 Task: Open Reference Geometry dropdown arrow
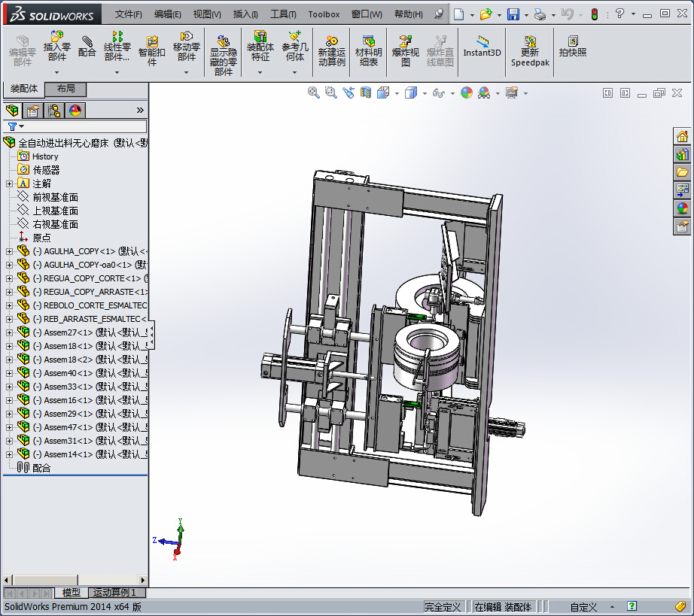(x=295, y=72)
